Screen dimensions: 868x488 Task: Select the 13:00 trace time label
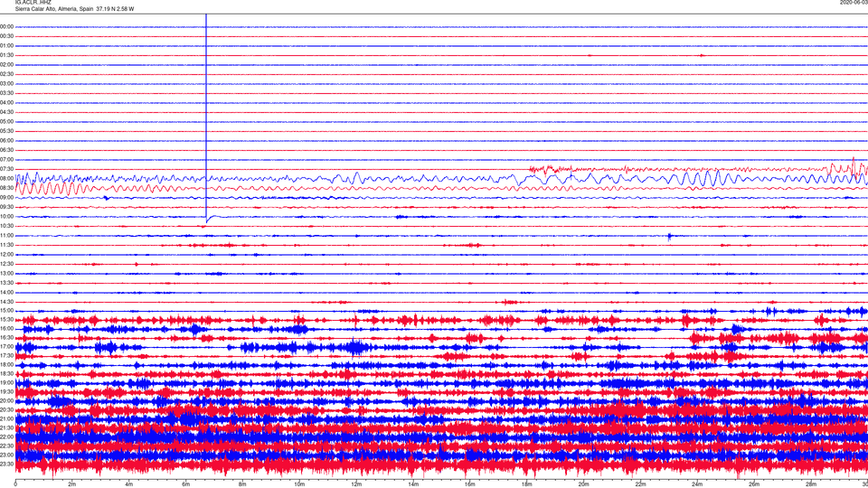point(6,273)
